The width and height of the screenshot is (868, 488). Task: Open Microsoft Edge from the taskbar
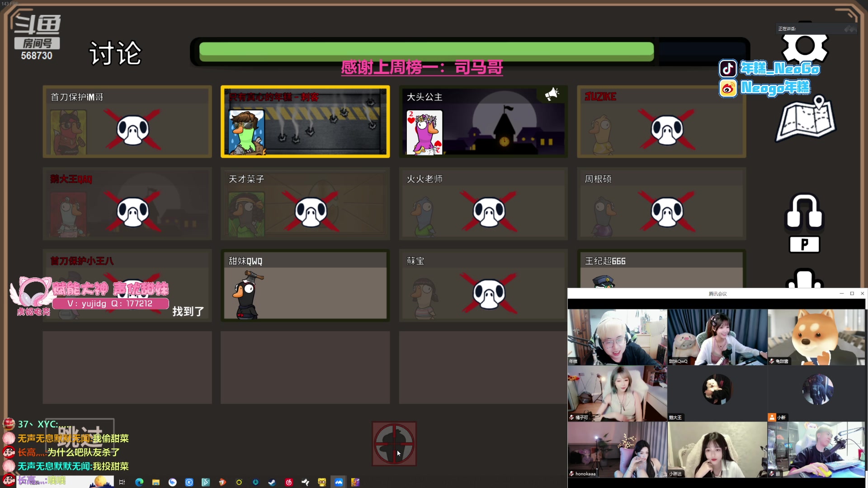139,482
